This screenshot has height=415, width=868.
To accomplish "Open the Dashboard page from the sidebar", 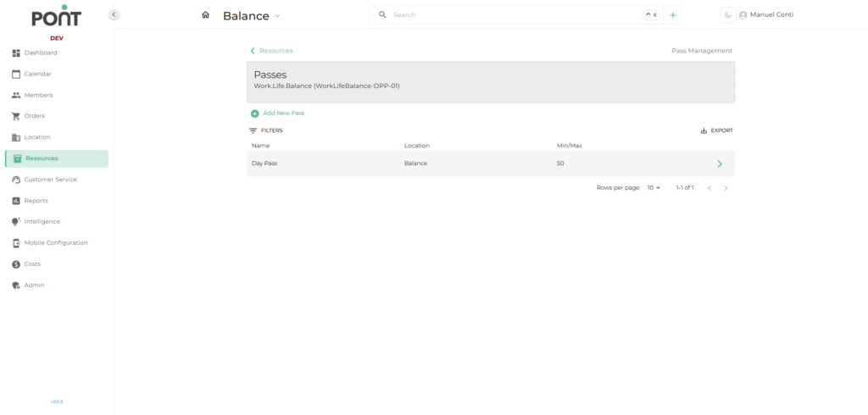I will tap(40, 53).
